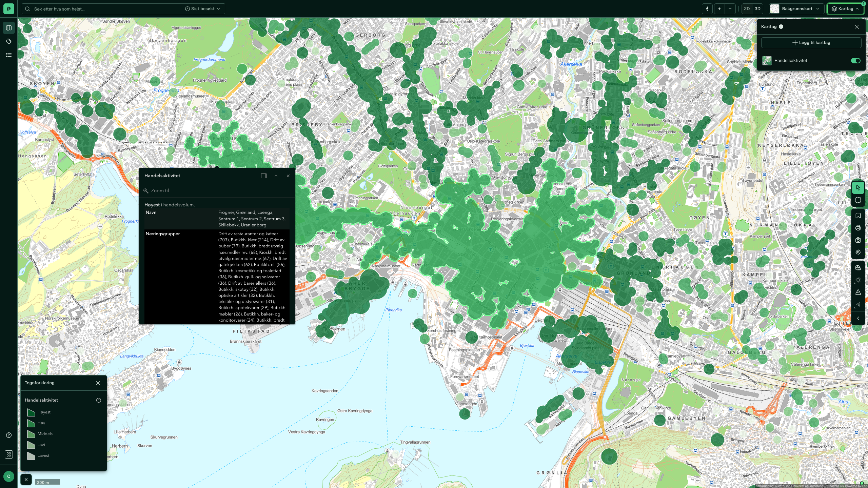Reset map orientation with compass icon
Screen dimensions: 868x488
click(707, 9)
